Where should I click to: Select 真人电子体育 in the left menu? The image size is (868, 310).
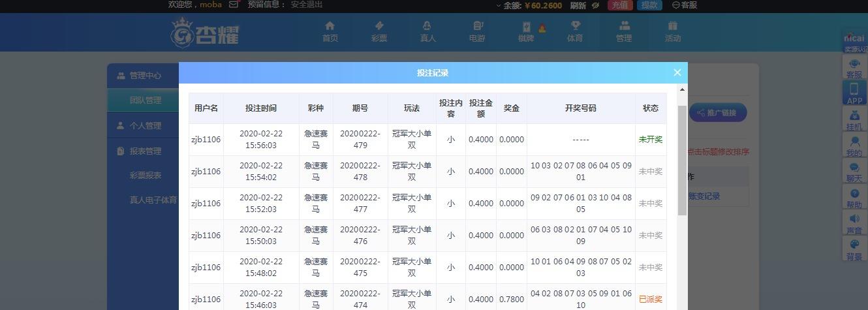click(x=153, y=200)
